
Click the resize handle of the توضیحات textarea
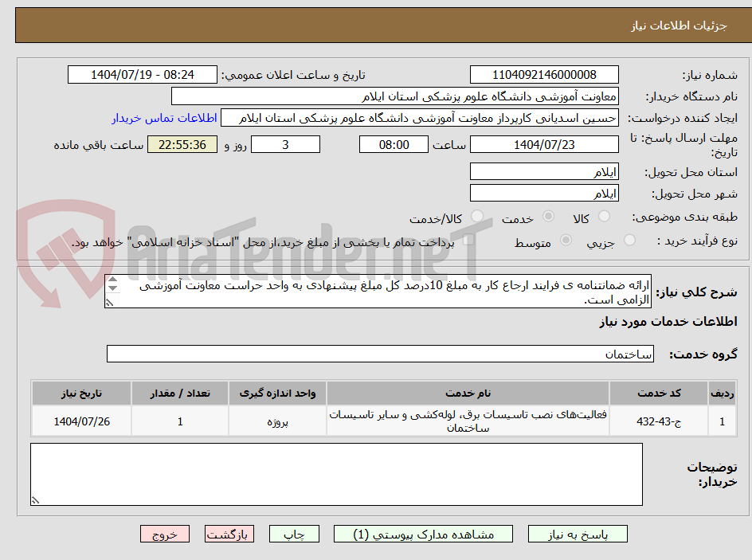pos(33,500)
